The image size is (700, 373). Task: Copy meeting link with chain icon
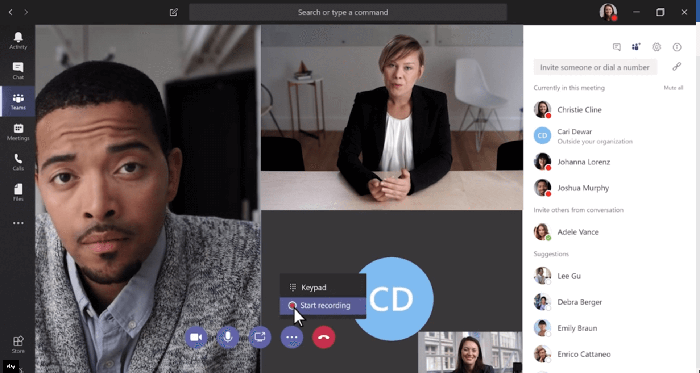click(676, 67)
